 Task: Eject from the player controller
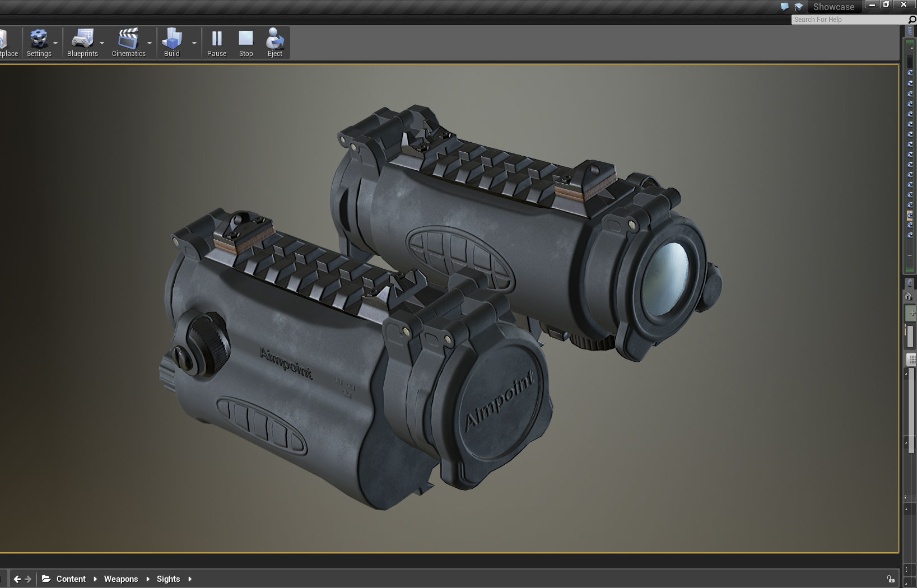click(274, 43)
